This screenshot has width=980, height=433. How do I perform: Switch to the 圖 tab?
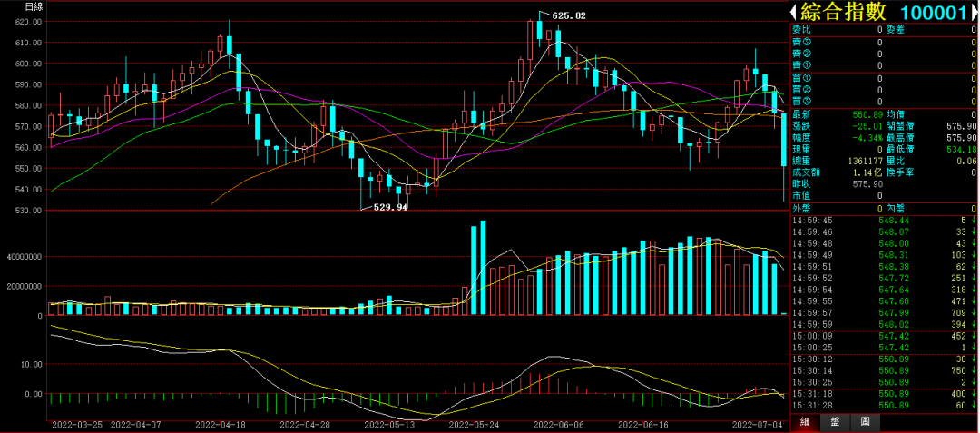pos(866,421)
